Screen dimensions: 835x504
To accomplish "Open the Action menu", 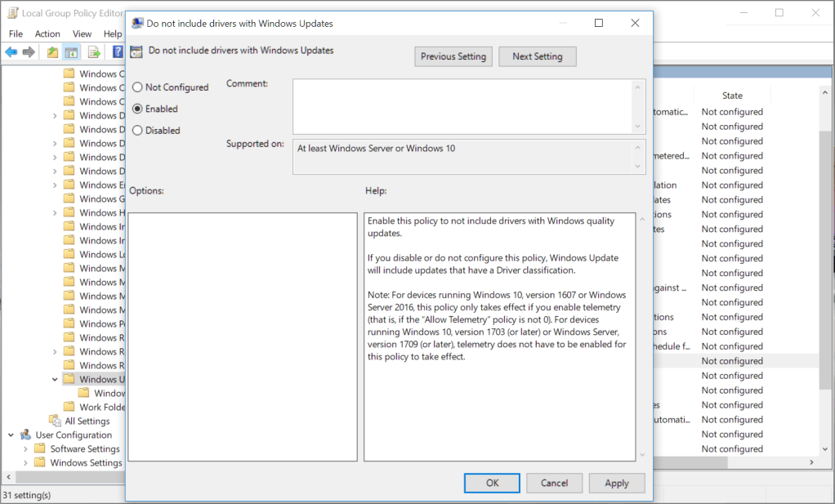I will click(47, 33).
